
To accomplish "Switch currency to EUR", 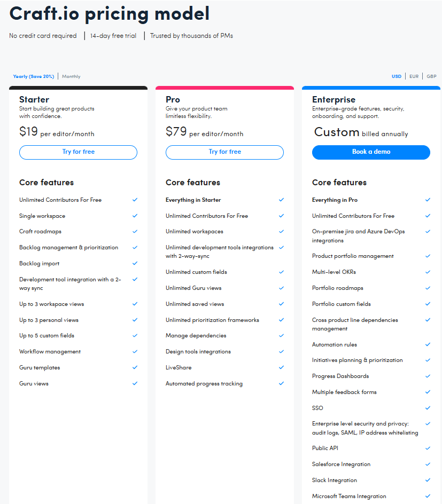I will (x=414, y=76).
